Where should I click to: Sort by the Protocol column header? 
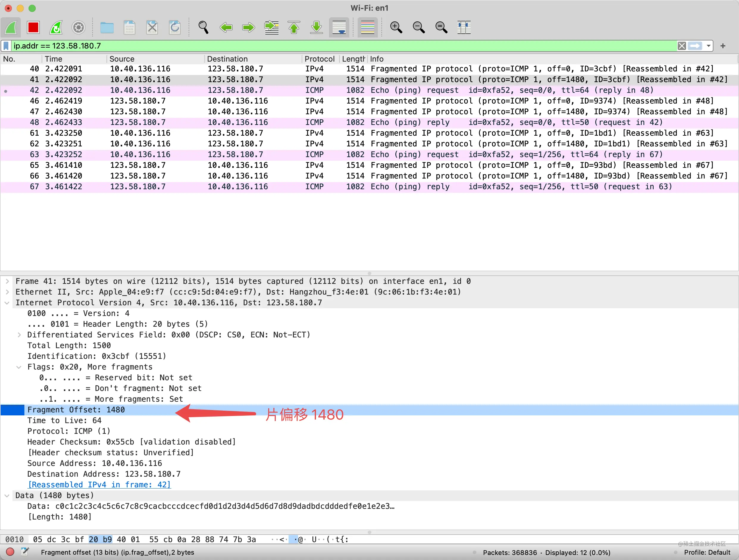click(x=320, y=59)
